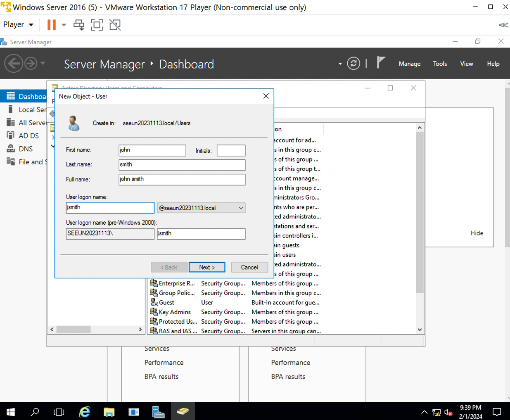Launch Internet Explorer from the taskbar
This screenshot has width=510, height=420.
(x=85, y=412)
